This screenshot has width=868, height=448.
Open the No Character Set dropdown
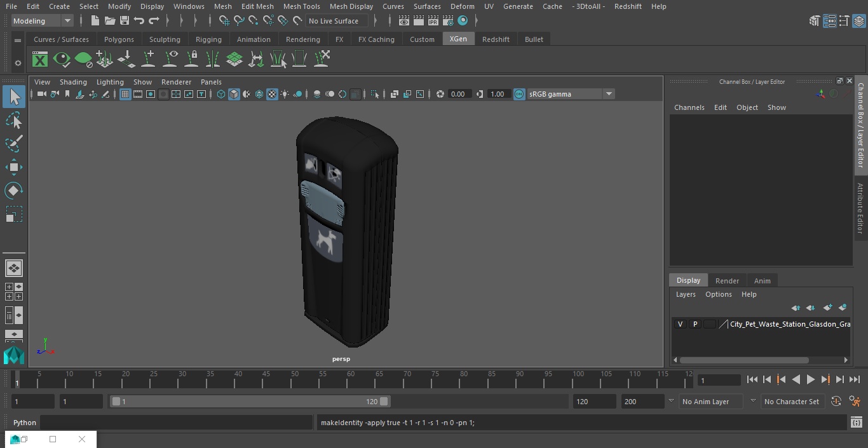(792, 402)
